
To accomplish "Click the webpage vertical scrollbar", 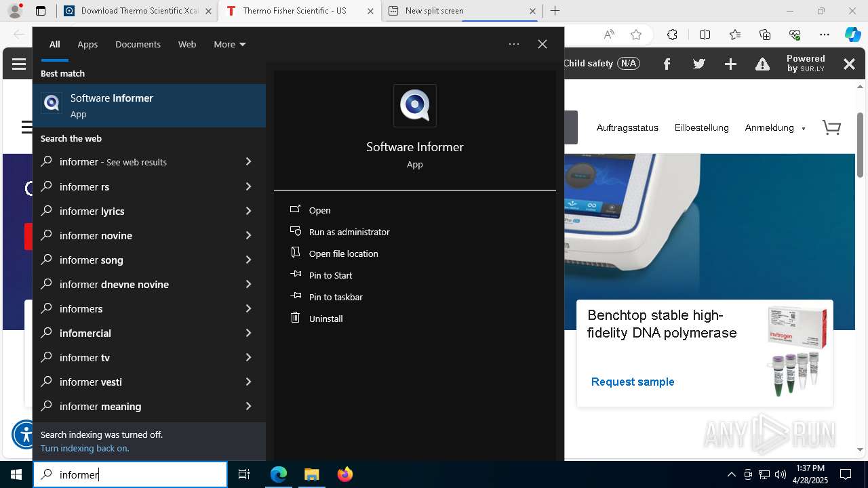I will [x=861, y=145].
